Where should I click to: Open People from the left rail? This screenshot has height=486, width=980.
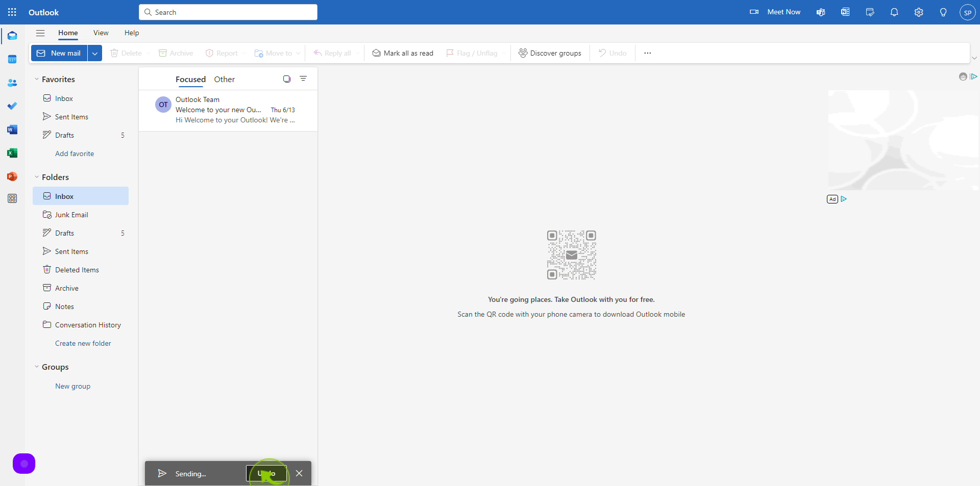point(12,83)
